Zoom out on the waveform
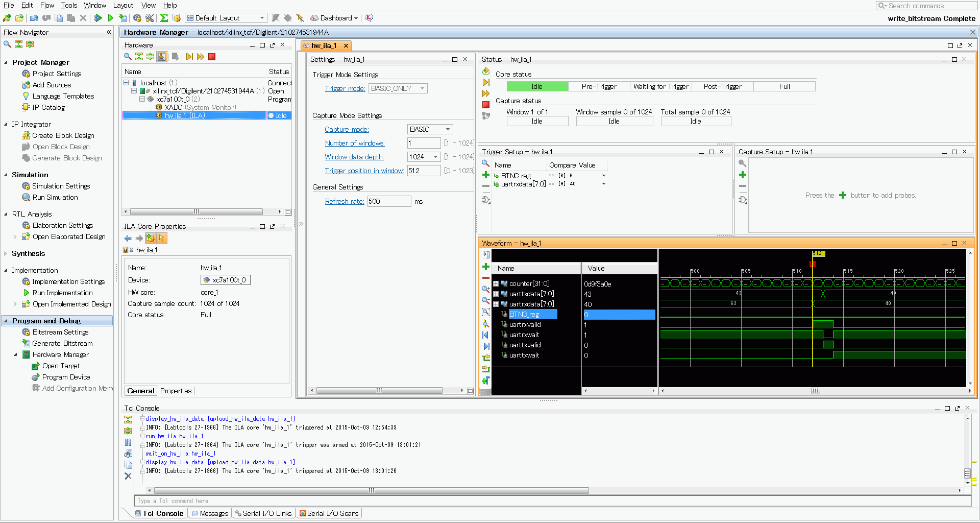Screen dimensions: 980x523 (486, 300)
